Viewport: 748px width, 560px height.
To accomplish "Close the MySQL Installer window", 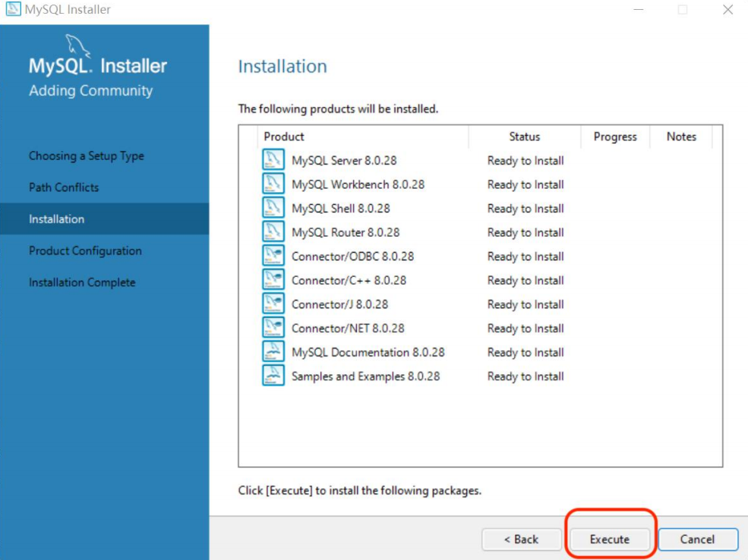I will pos(727,10).
